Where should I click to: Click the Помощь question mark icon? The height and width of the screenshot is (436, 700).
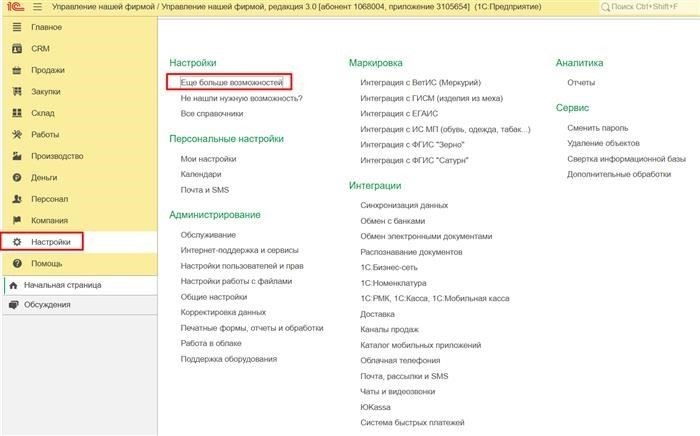pyautogui.click(x=17, y=263)
